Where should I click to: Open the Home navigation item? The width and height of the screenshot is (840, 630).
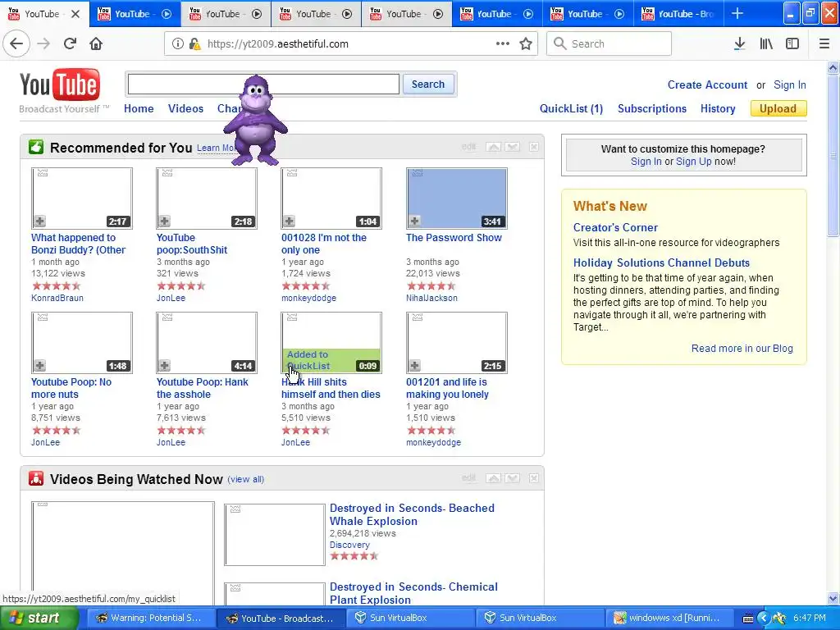(x=139, y=109)
